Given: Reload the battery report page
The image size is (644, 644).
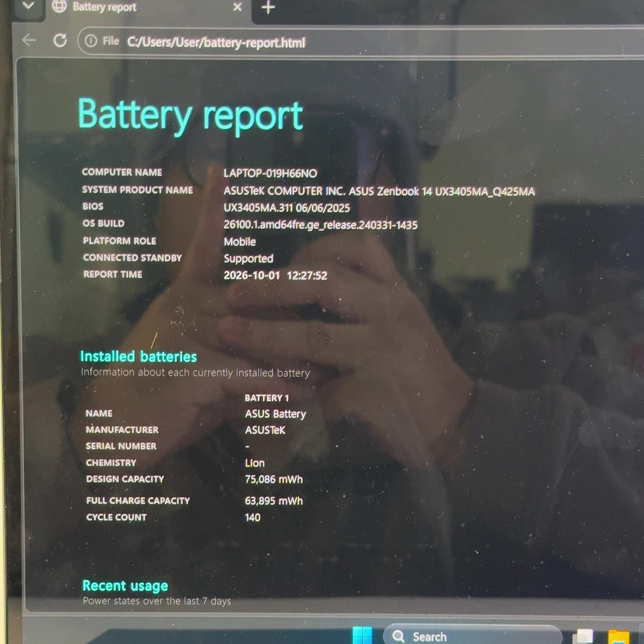Looking at the screenshot, I should 60,41.
